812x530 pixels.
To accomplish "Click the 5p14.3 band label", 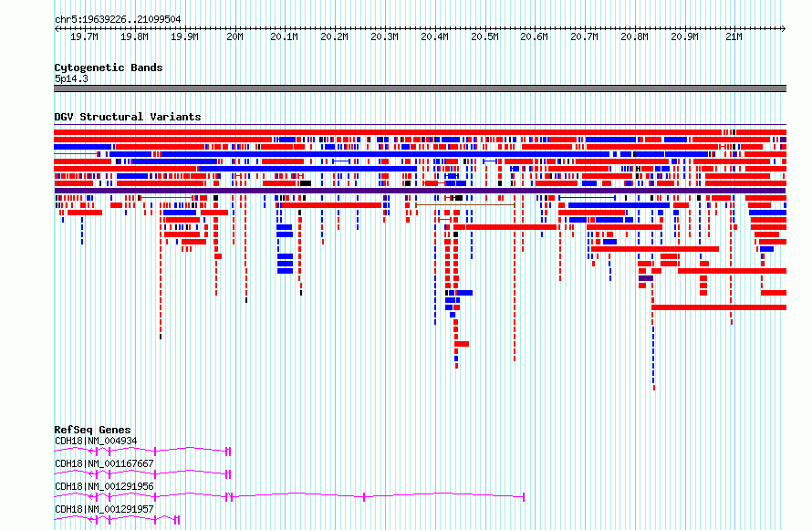I will pyautogui.click(x=71, y=78).
